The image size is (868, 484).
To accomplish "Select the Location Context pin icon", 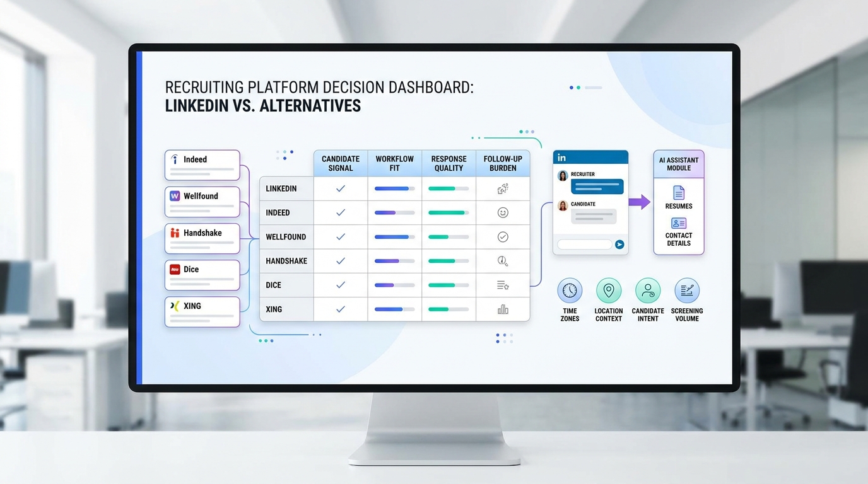I will [609, 291].
